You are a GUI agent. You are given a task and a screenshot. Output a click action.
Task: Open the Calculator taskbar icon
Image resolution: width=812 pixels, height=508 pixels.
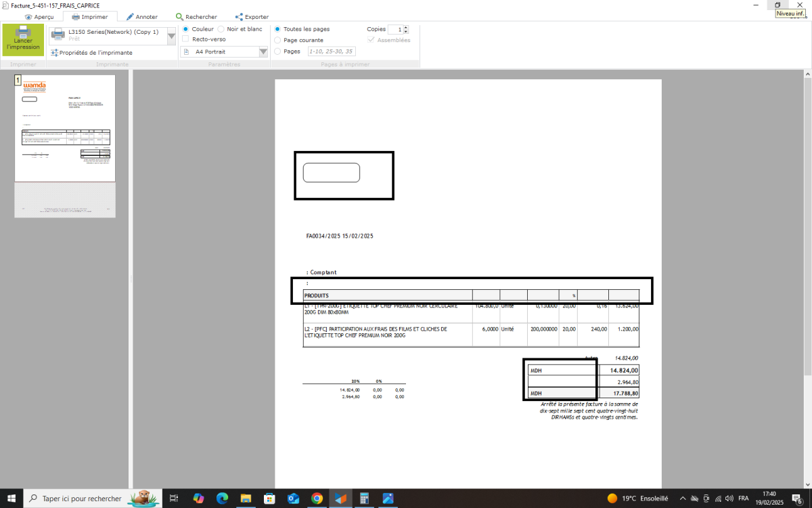pos(364,499)
